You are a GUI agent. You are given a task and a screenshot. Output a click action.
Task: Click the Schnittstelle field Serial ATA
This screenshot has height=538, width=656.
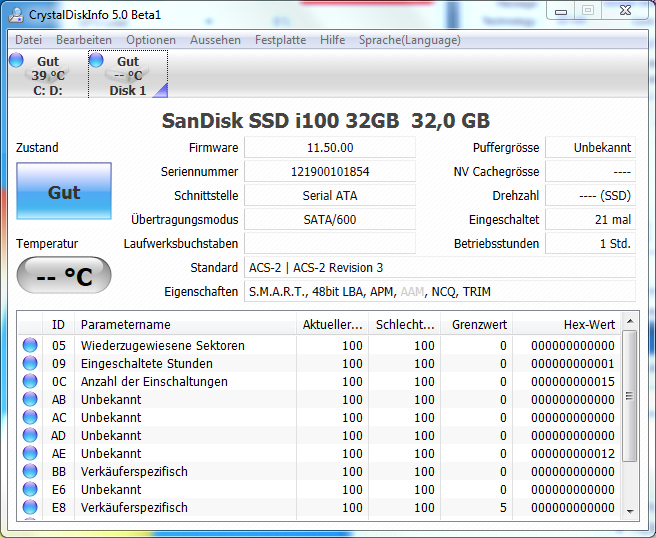tap(330, 195)
